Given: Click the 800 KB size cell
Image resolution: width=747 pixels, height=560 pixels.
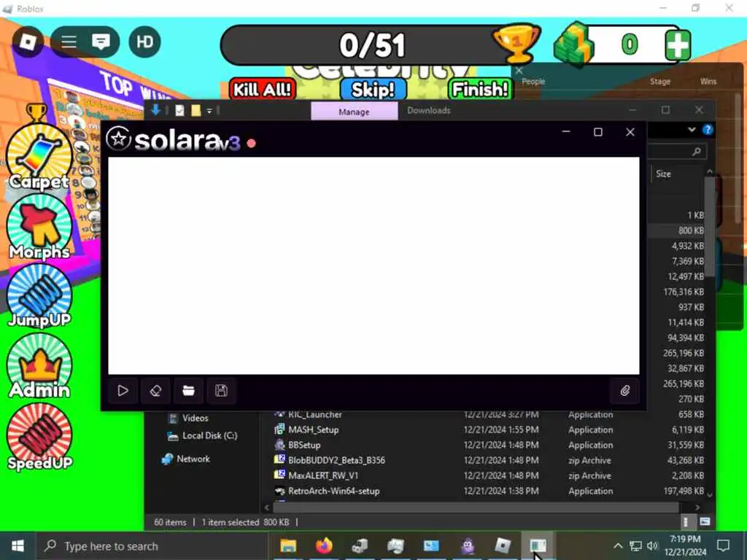Looking at the screenshot, I should [x=691, y=230].
